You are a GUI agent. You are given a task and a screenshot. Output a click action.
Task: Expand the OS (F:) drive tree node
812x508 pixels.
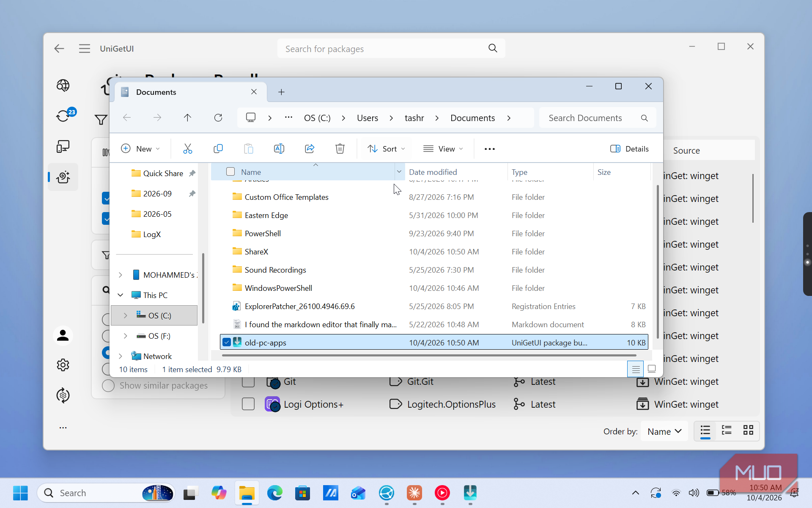point(126,336)
